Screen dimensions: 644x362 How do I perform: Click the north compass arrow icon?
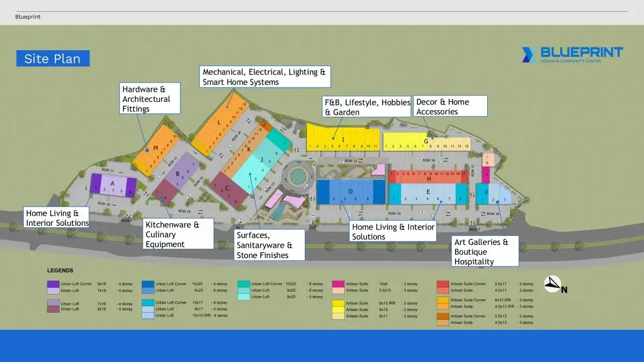pos(552,285)
